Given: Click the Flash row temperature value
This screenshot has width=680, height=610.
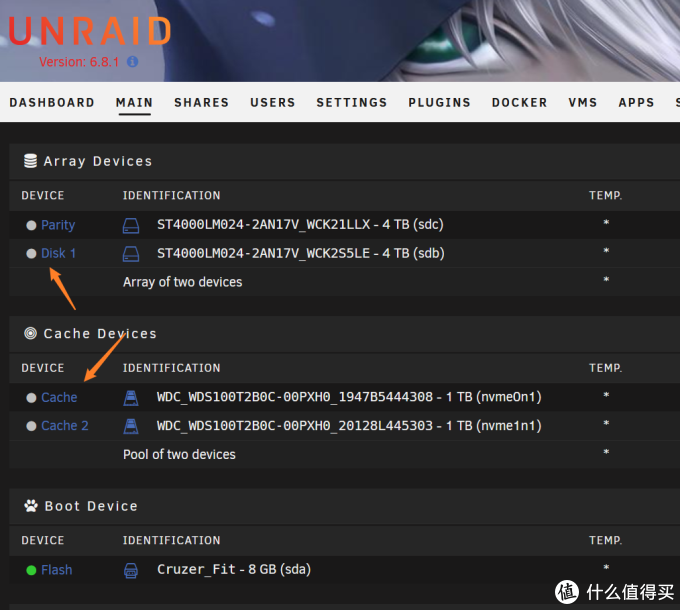Looking at the screenshot, I should pos(606,568).
